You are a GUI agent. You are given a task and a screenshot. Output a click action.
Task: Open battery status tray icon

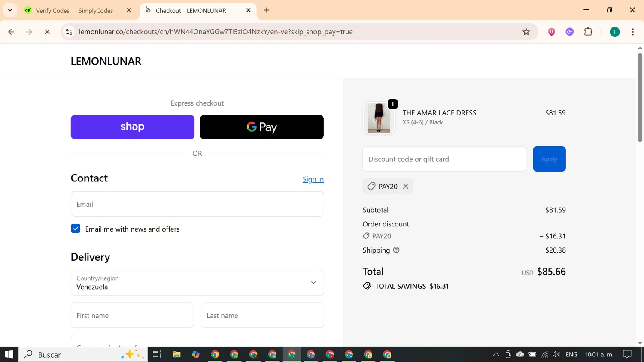[532, 354]
